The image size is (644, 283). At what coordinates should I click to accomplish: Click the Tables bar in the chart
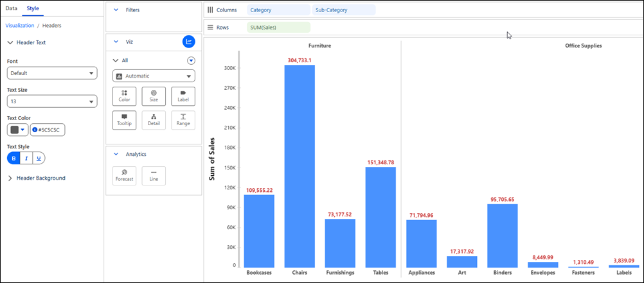pos(380,217)
